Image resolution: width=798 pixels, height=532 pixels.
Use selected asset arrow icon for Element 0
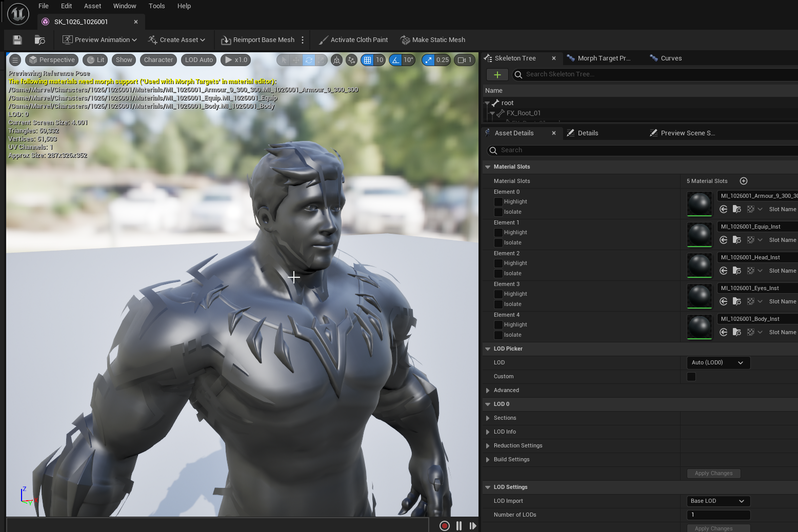pyautogui.click(x=724, y=209)
